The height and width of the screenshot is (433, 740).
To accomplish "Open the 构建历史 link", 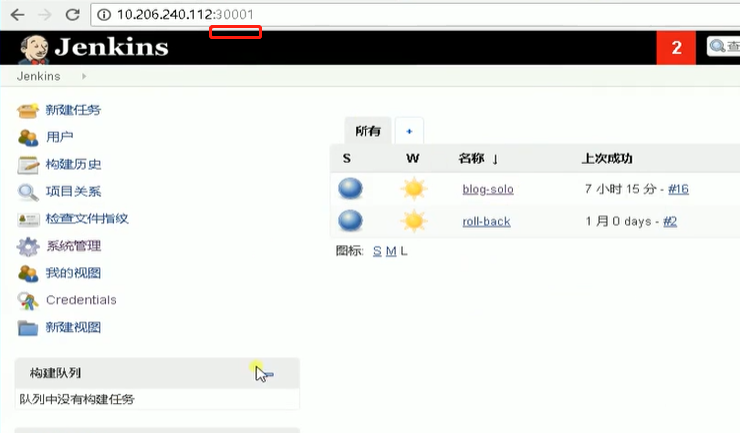I will (x=73, y=164).
